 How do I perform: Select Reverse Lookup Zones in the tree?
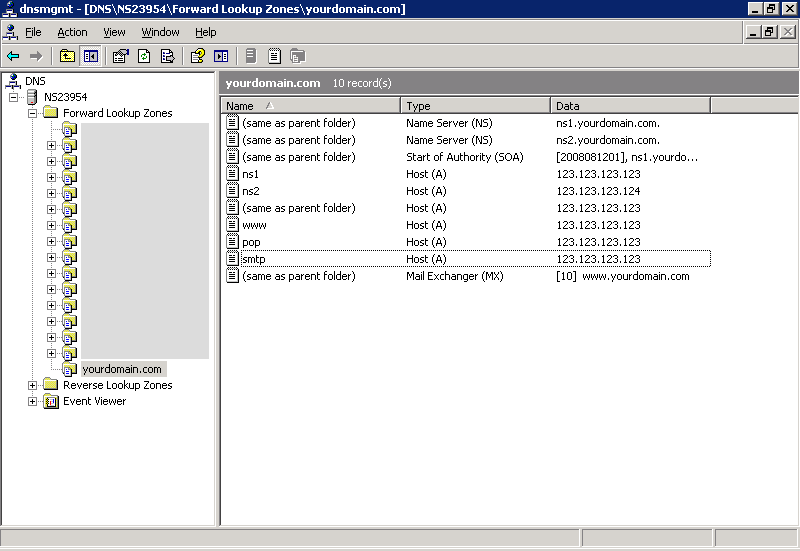tap(117, 385)
